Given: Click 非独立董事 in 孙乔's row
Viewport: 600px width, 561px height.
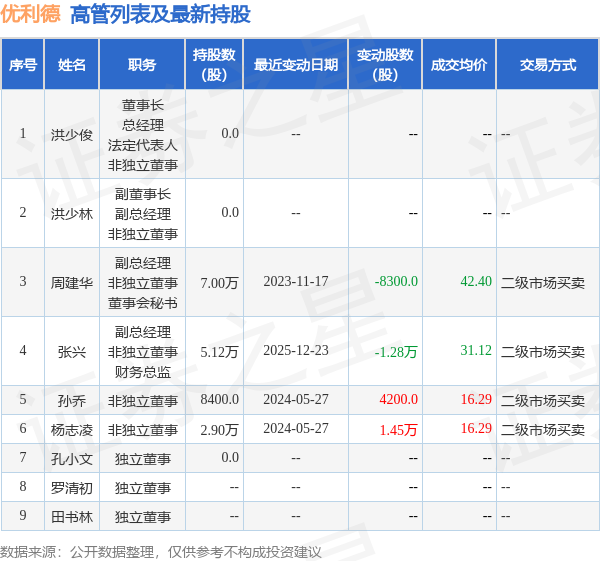Looking at the screenshot, I should coord(142,401).
